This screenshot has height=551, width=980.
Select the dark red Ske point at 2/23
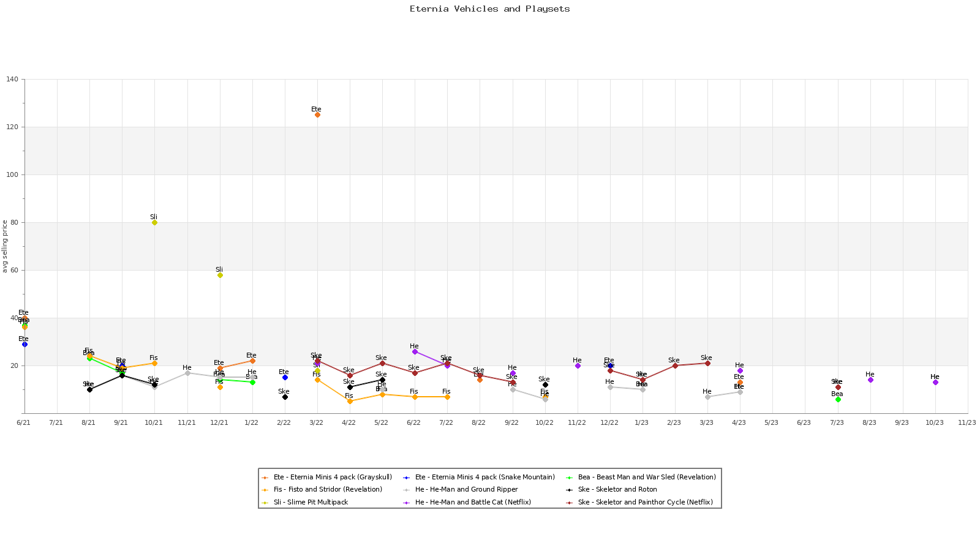coord(675,365)
